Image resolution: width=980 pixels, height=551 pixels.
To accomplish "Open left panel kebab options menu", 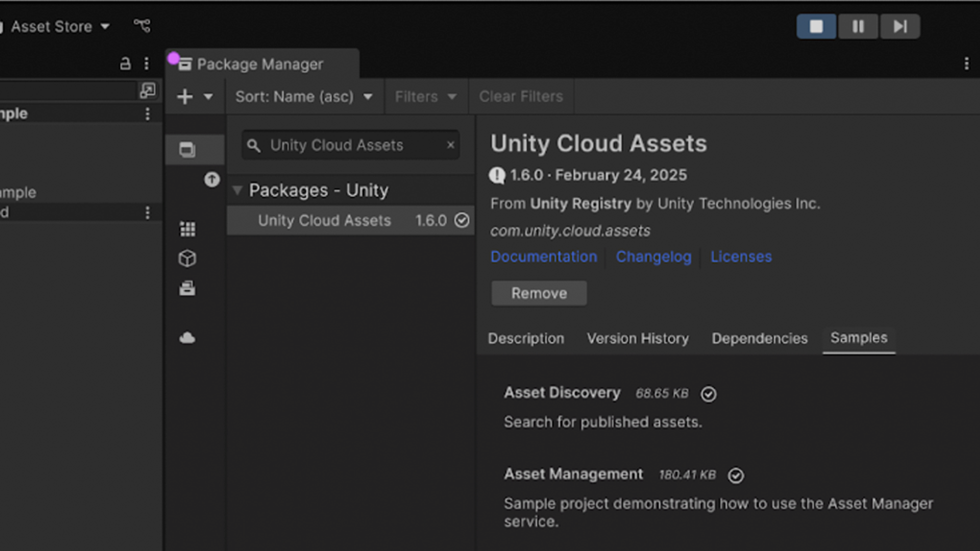I will pos(147,63).
